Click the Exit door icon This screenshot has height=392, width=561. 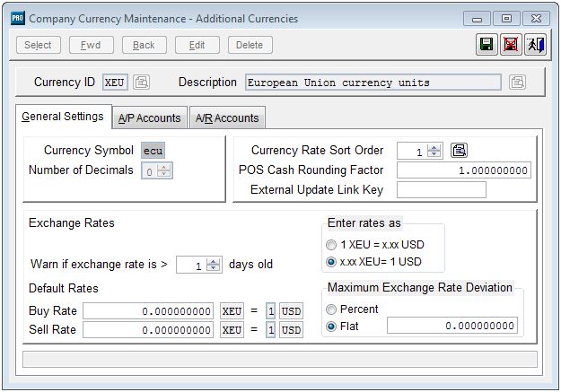point(535,45)
